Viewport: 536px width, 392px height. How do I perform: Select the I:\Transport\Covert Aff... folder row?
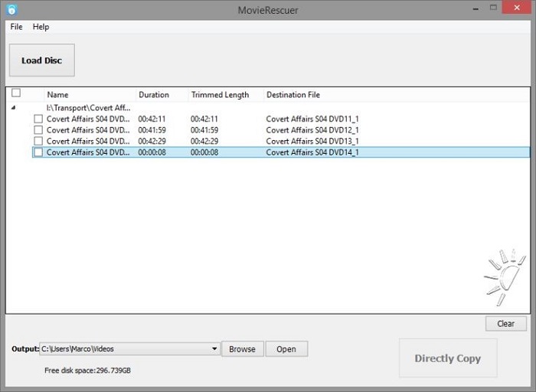(88, 108)
